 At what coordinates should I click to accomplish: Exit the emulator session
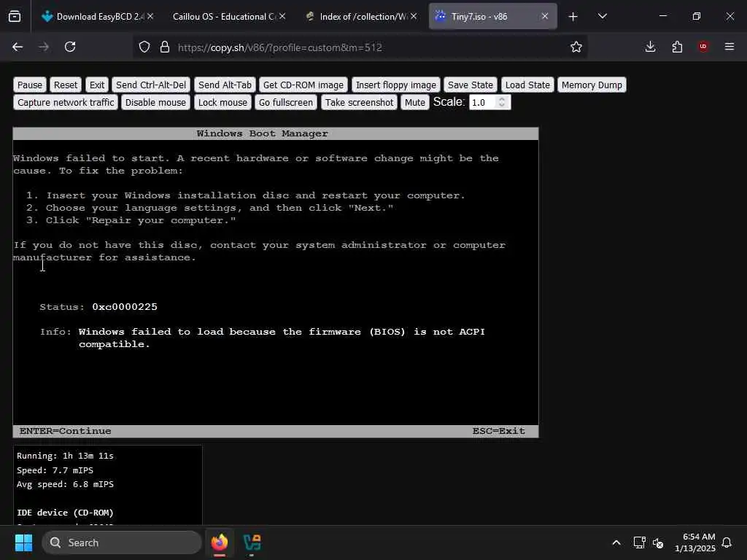97,85
